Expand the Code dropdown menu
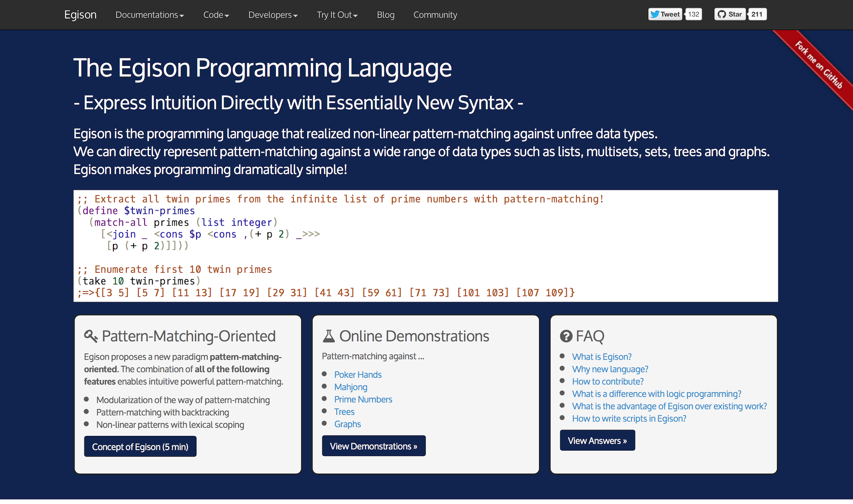This screenshot has height=504, width=853. click(216, 15)
